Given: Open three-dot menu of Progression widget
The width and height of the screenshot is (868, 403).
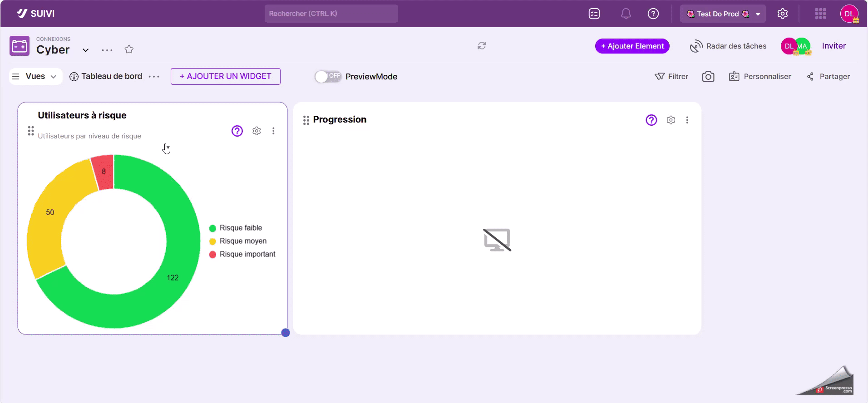Looking at the screenshot, I should click(687, 120).
